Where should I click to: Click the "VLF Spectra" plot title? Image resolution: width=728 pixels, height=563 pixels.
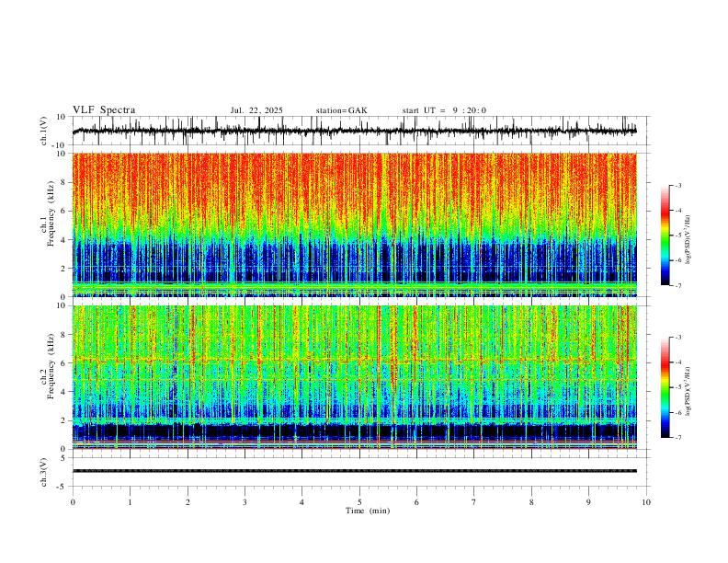point(104,110)
